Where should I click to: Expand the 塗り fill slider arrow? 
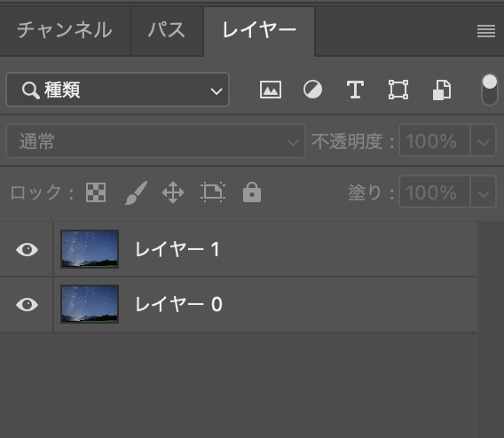pos(484,192)
